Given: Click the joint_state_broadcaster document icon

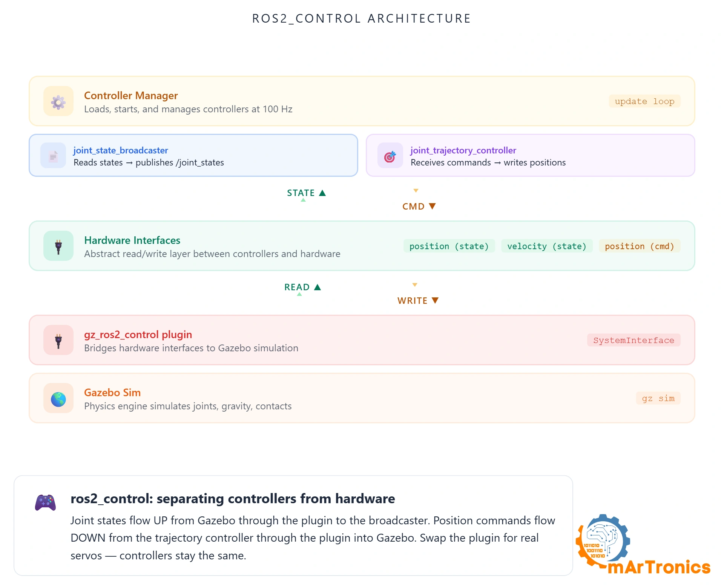Looking at the screenshot, I should [53, 155].
